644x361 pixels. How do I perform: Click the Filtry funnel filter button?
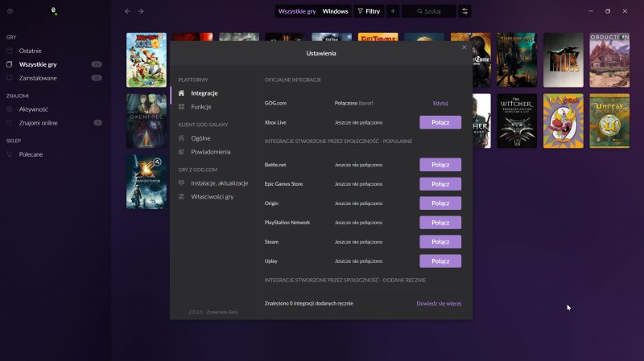pyautogui.click(x=369, y=11)
